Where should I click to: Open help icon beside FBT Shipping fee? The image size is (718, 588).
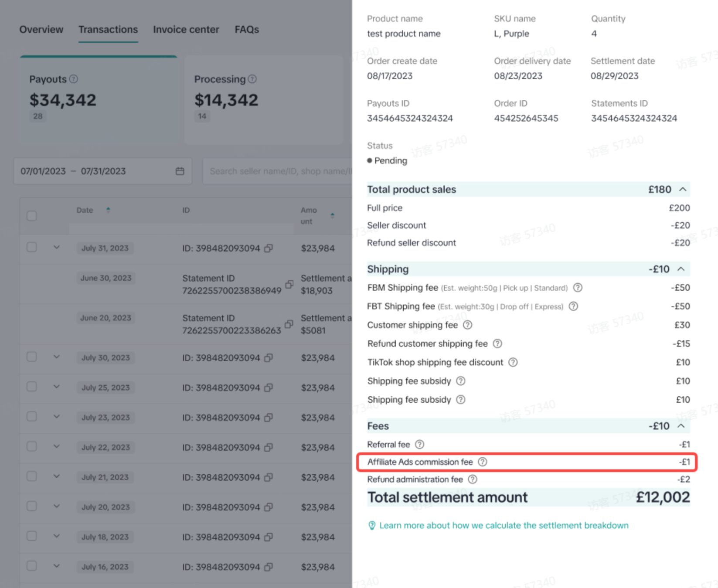pos(574,306)
